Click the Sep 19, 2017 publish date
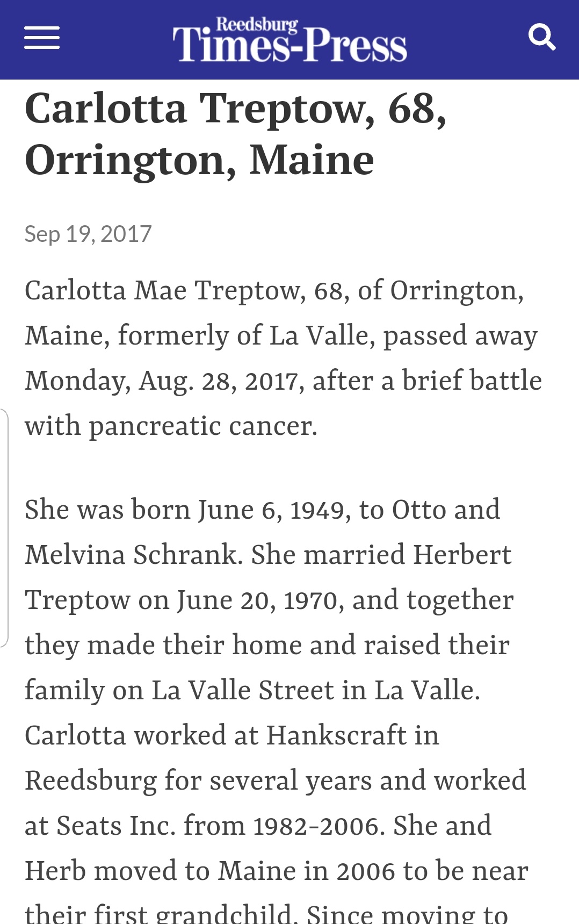Image resolution: width=579 pixels, height=924 pixels. pyautogui.click(x=88, y=234)
